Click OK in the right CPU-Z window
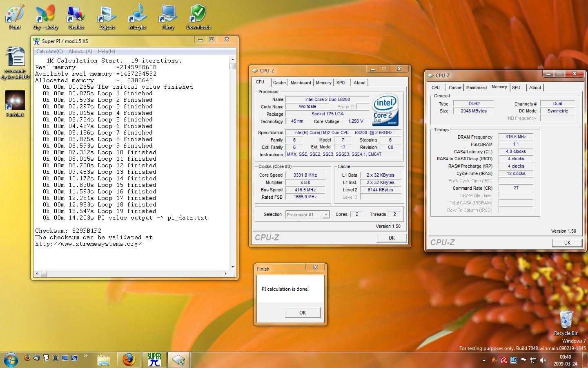Screen dimensions: 588x368 [x=567, y=243]
